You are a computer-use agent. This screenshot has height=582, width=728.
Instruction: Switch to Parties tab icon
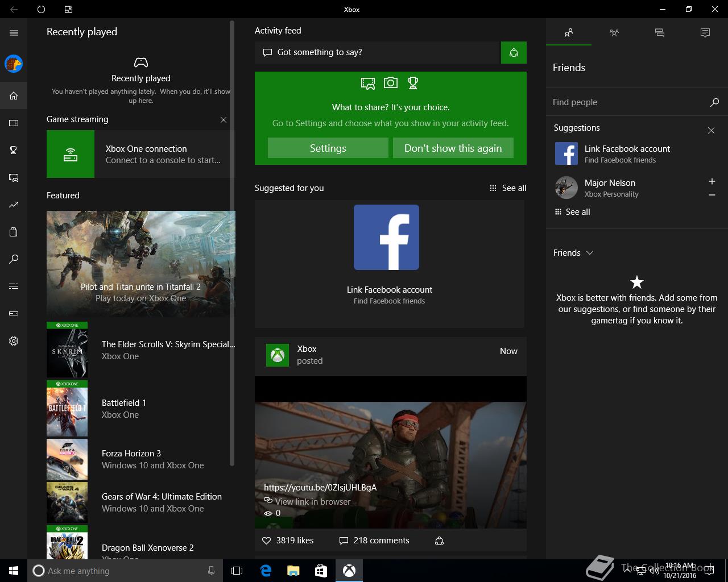coord(614,33)
